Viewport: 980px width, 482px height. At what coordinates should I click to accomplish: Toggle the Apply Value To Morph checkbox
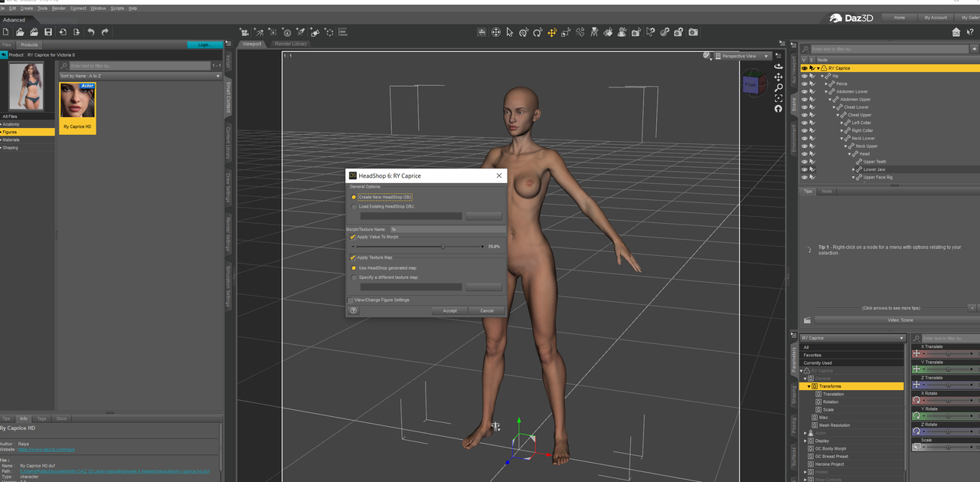pyautogui.click(x=353, y=237)
